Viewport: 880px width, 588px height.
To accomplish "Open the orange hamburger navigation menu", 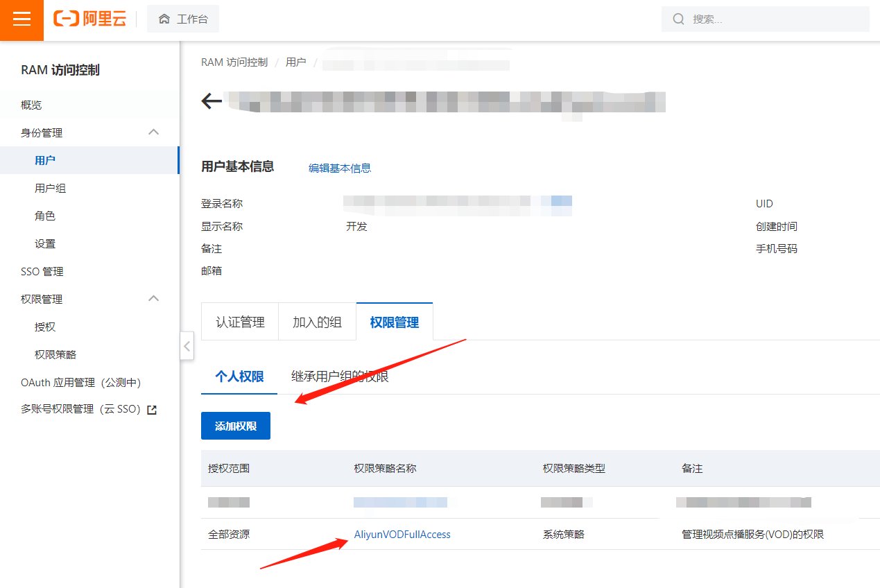I will coord(21,19).
